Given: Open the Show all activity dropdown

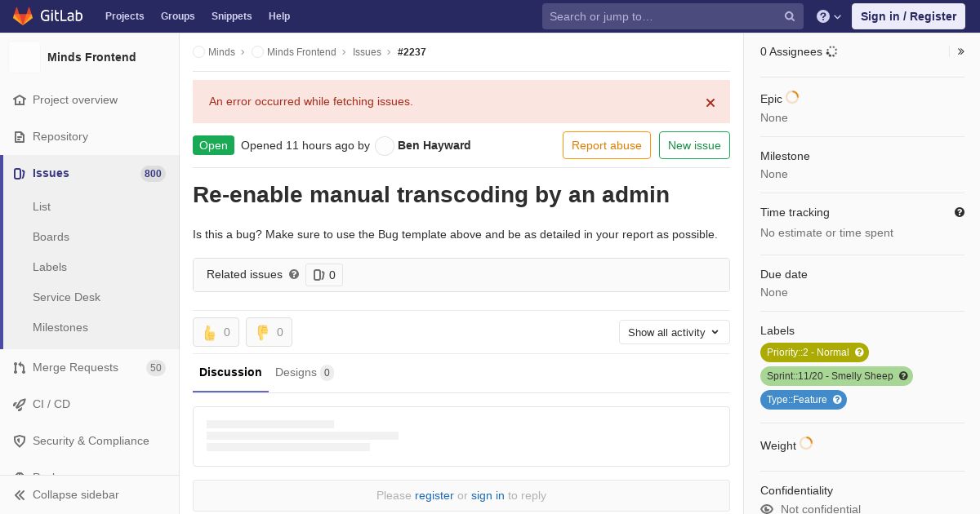Looking at the screenshot, I should pos(674,332).
